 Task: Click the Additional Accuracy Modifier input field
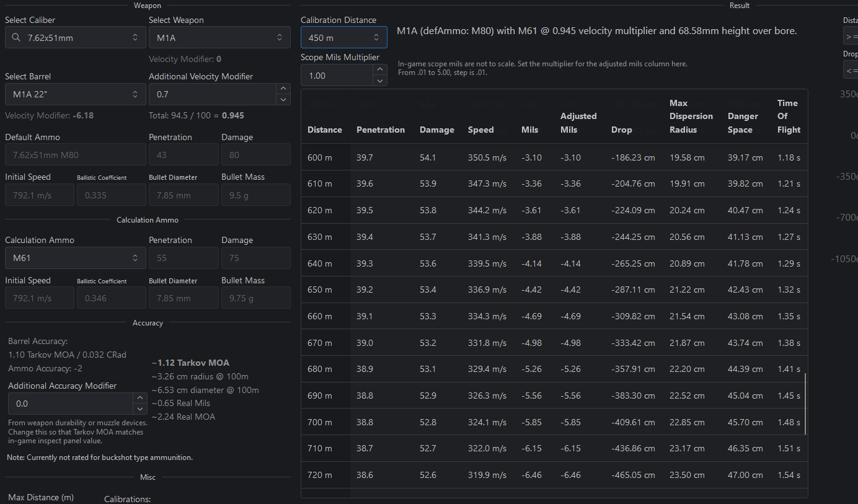71,404
